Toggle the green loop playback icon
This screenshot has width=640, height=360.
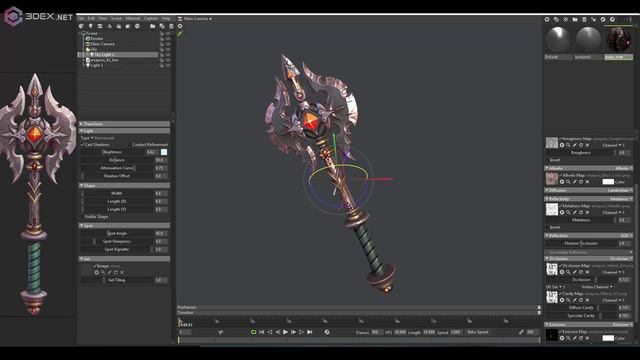(x=253, y=332)
